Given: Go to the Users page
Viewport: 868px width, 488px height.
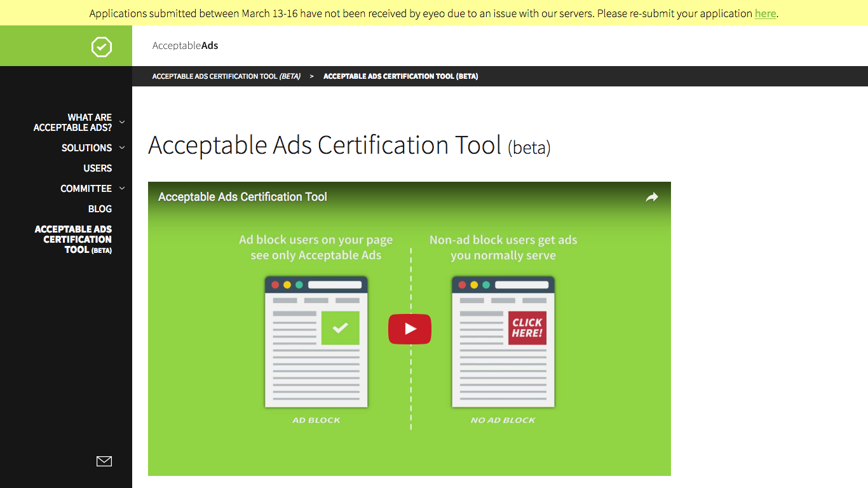Looking at the screenshot, I should pos(98,168).
